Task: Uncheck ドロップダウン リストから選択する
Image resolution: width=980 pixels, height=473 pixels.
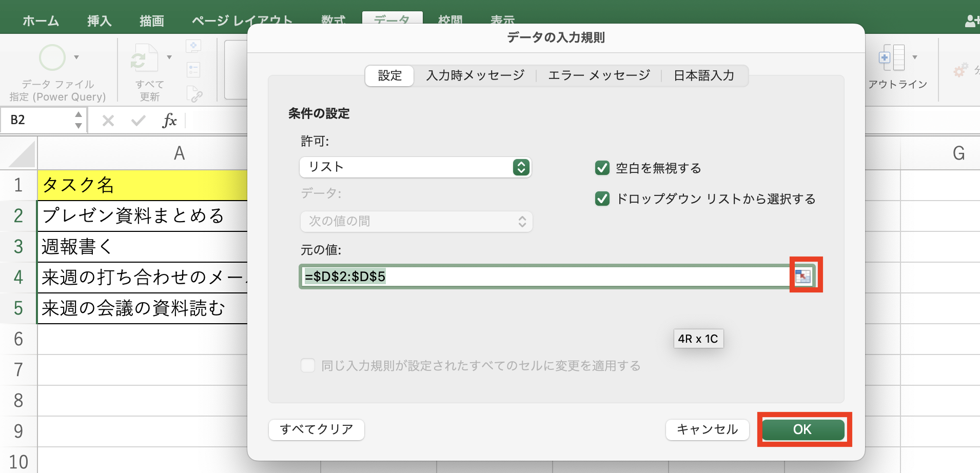Action: pos(603,199)
